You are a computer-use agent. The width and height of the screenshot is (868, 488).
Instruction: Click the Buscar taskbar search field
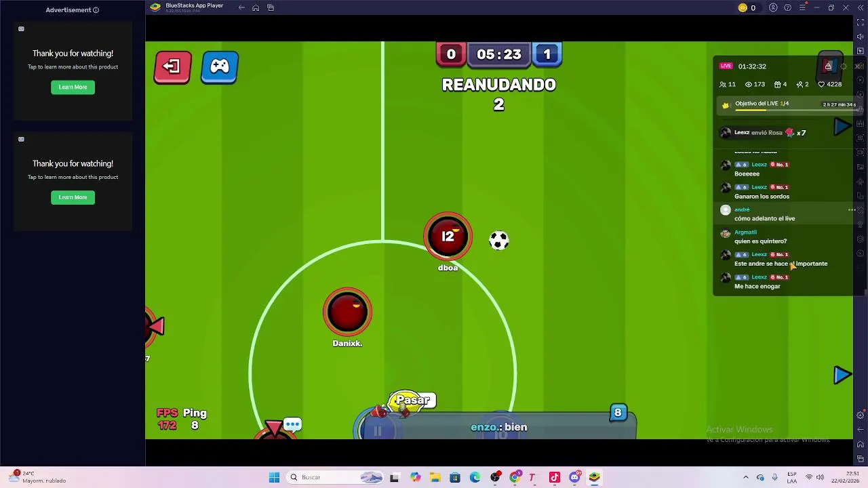point(336,477)
